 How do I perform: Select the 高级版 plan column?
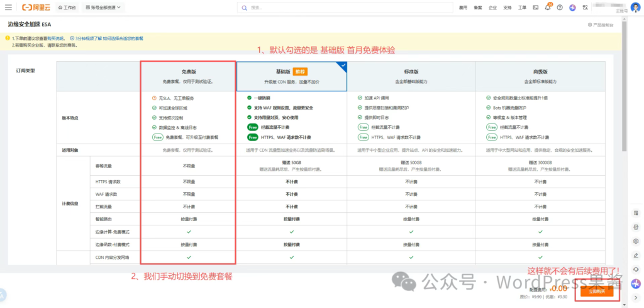pyautogui.click(x=540, y=76)
